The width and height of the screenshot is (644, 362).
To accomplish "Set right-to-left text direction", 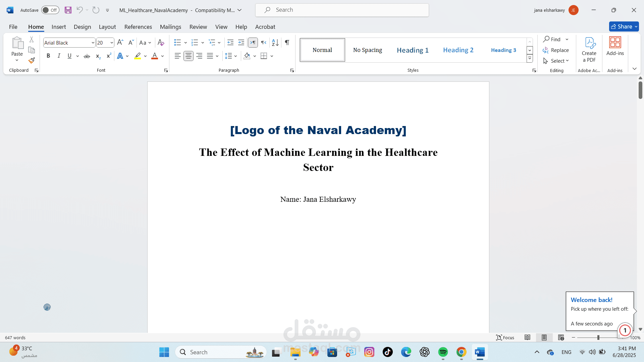I will click(x=264, y=43).
